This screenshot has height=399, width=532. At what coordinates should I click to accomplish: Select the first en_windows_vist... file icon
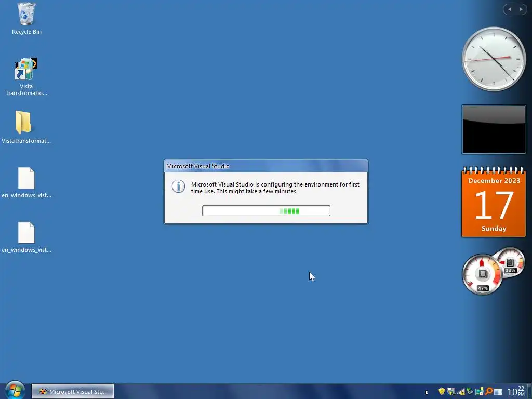pyautogui.click(x=26, y=182)
